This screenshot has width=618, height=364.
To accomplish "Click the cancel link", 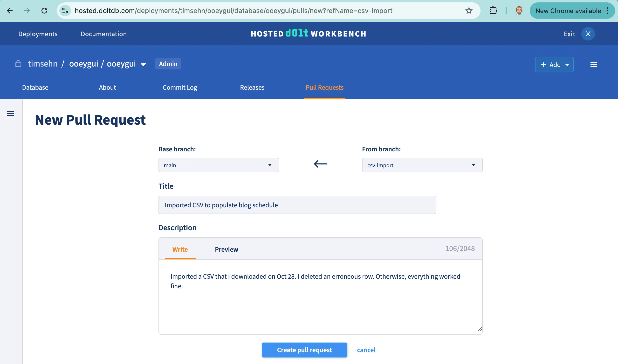I will click(366, 350).
